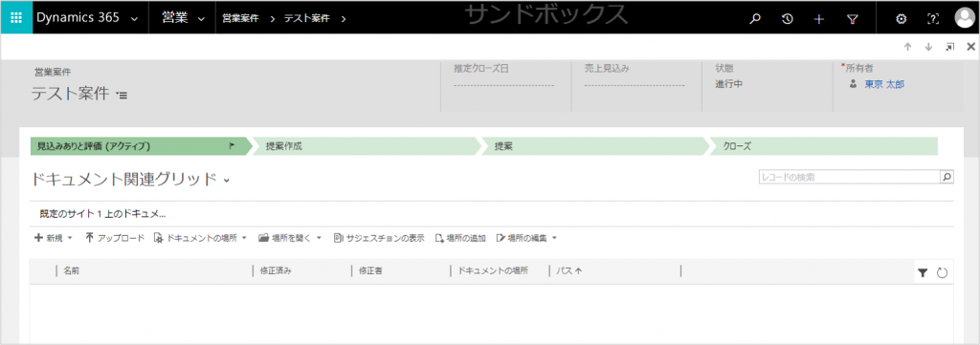Select the クローズ stage
The width and height of the screenshot is (980, 345).
pos(824,146)
